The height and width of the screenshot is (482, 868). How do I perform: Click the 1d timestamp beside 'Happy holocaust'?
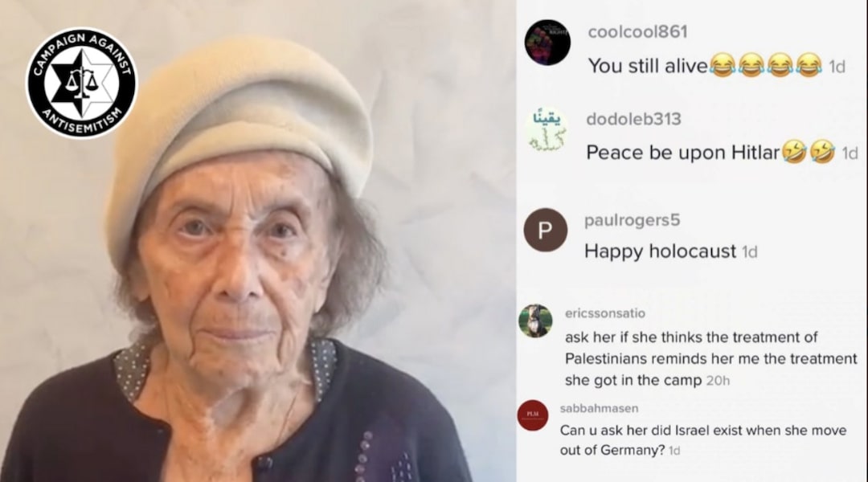click(750, 252)
